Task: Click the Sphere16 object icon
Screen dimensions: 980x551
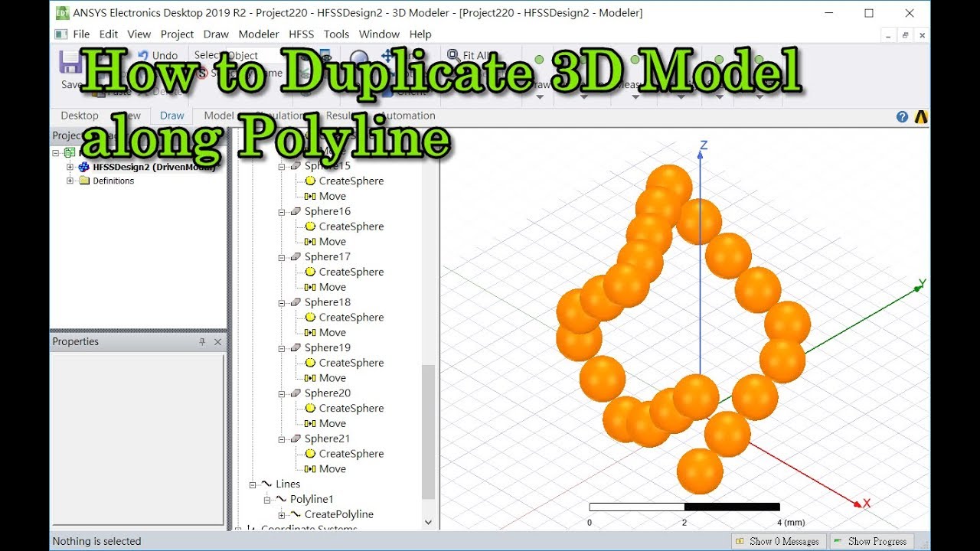Action: click(x=296, y=212)
